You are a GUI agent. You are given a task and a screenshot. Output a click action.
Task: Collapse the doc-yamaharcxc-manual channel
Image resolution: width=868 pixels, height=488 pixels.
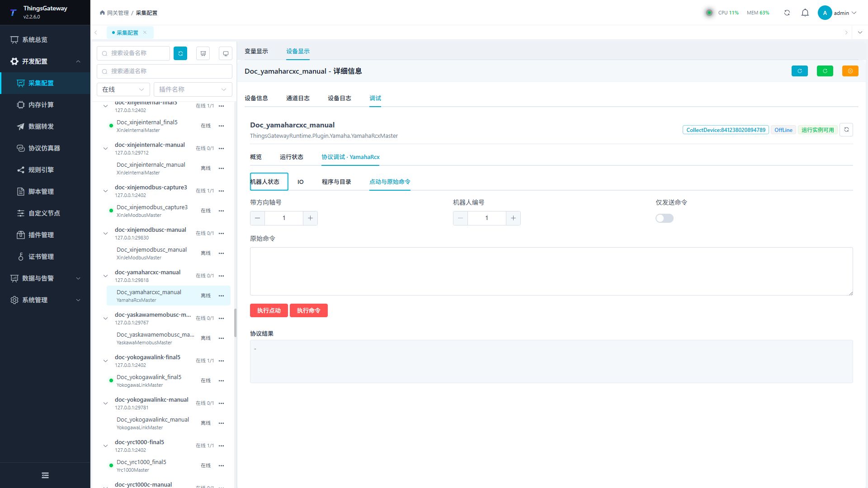[105, 276]
